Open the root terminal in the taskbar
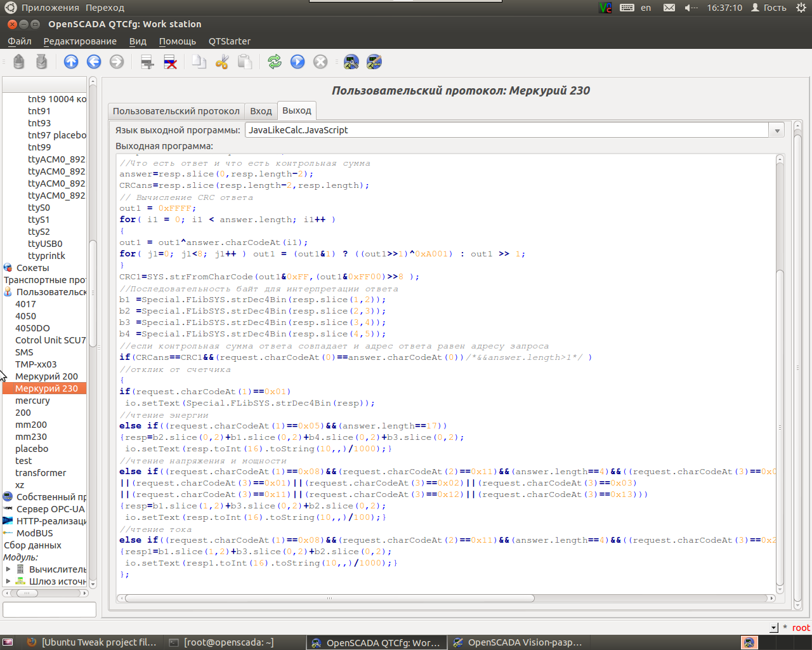The width and height of the screenshot is (812, 650). click(x=228, y=642)
